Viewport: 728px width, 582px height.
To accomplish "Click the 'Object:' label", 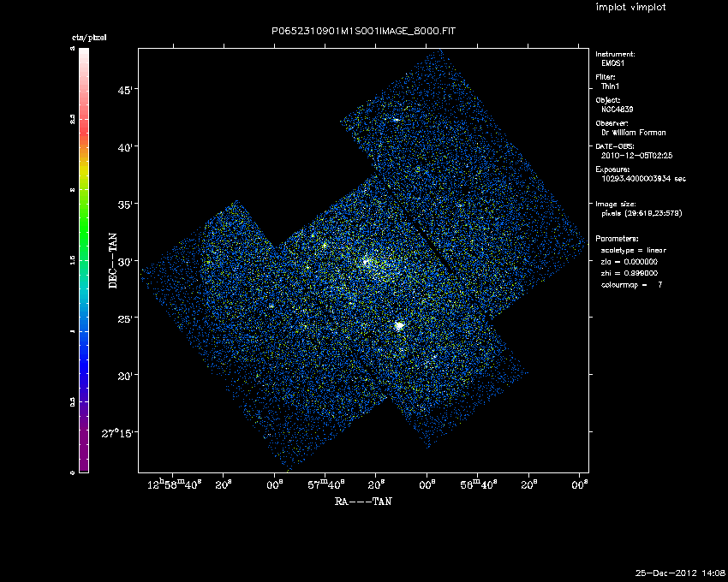I will tap(608, 100).
